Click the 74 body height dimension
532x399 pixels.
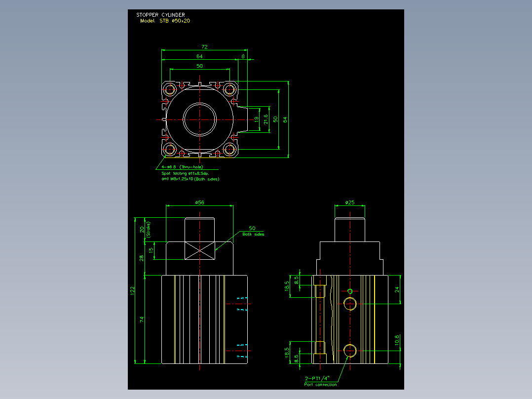coord(142,319)
